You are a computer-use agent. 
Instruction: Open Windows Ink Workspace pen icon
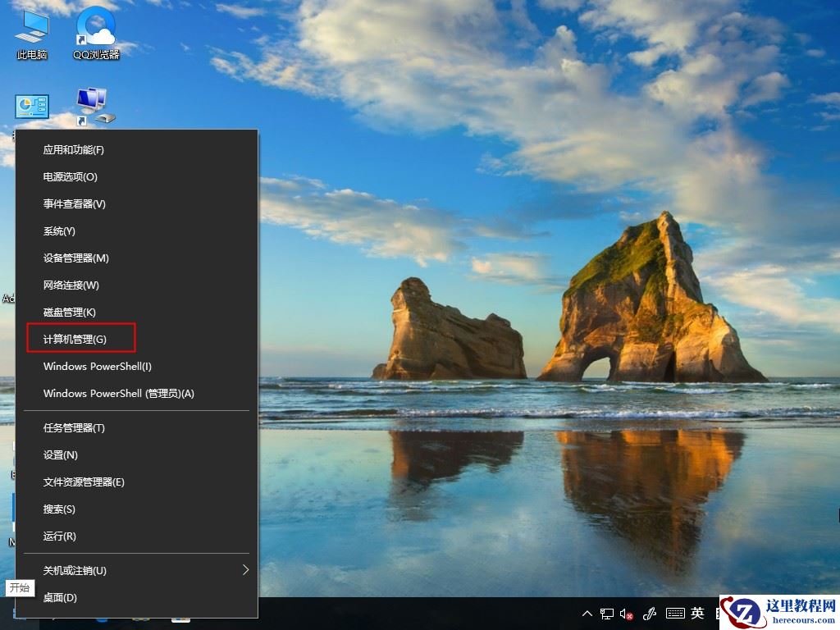tap(651, 614)
